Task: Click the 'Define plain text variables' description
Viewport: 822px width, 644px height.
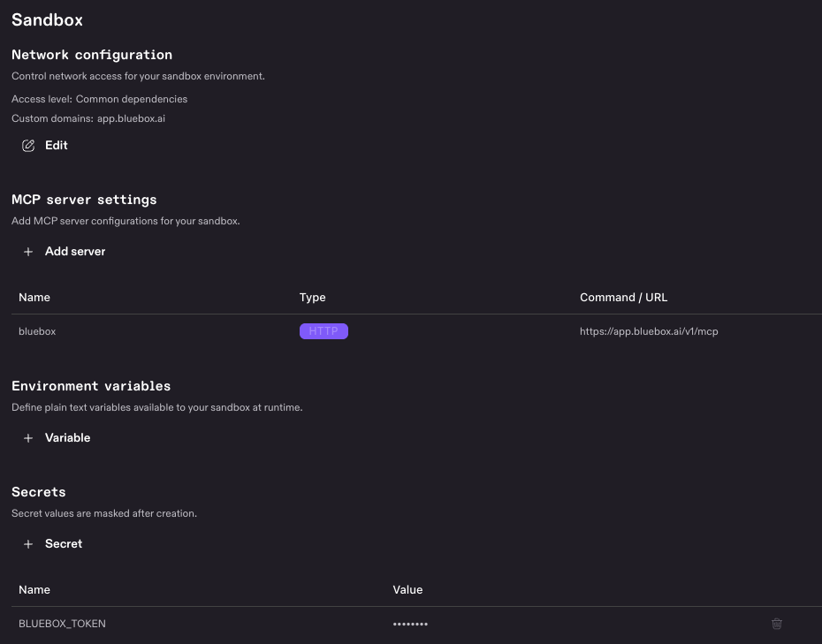Action: coord(157,407)
